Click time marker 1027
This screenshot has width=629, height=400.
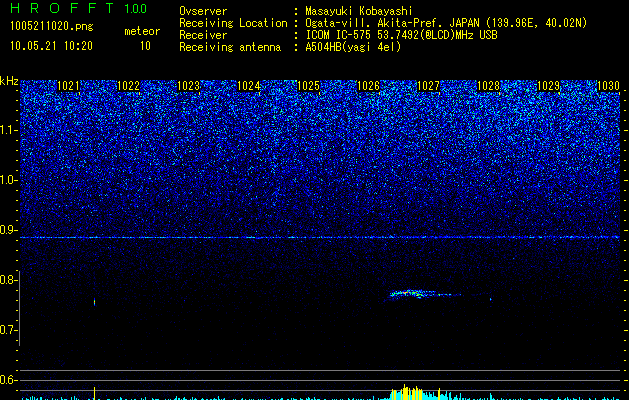tap(428, 86)
